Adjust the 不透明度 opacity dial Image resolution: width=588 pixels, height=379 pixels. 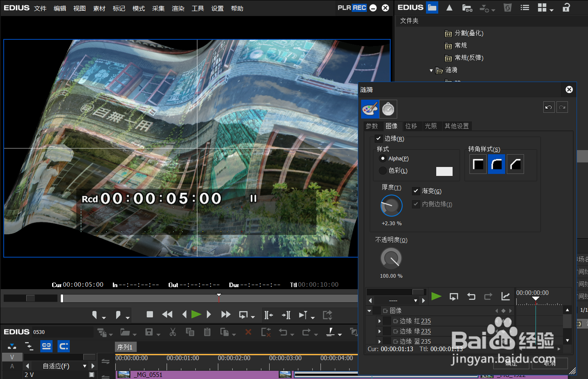(391, 258)
